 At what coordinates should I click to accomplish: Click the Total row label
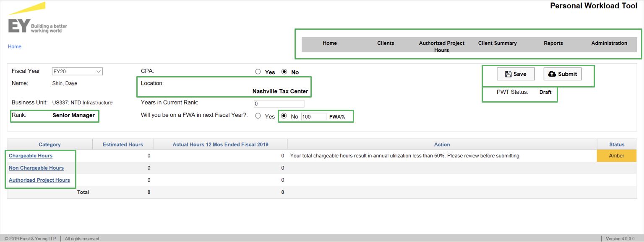[83, 192]
